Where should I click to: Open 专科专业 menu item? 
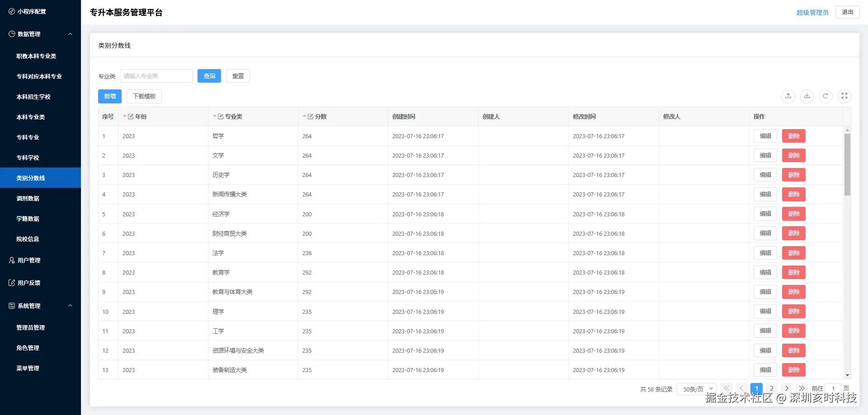click(x=40, y=137)
